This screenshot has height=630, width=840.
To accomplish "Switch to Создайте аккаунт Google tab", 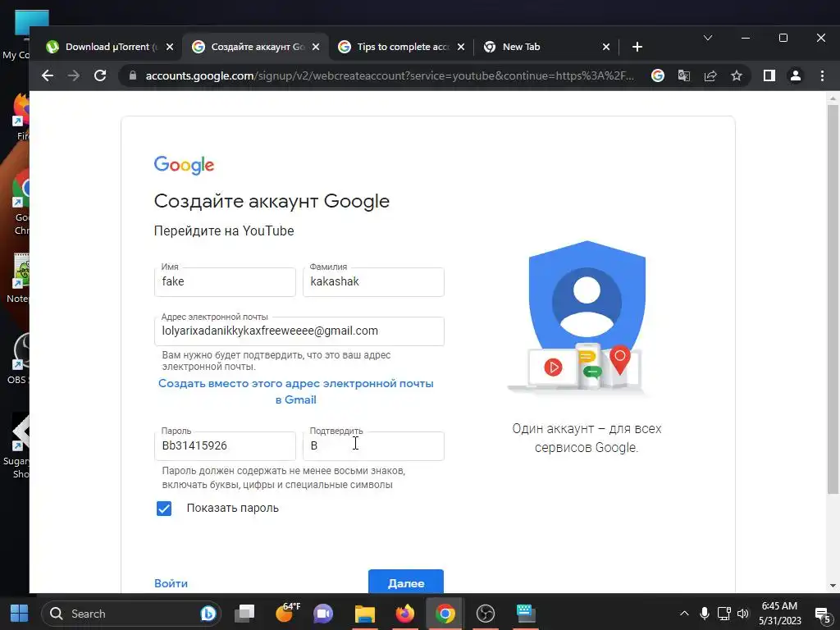I will (256, 47).
